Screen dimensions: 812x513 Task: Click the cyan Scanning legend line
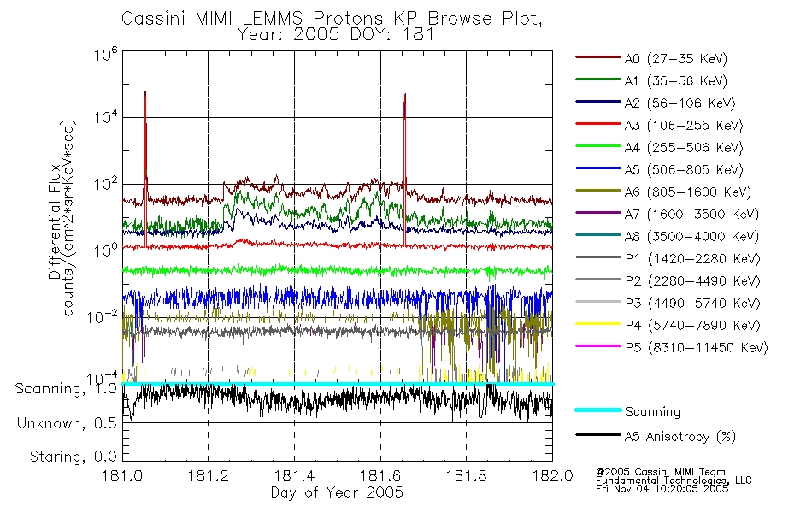(x=598, y=410)
